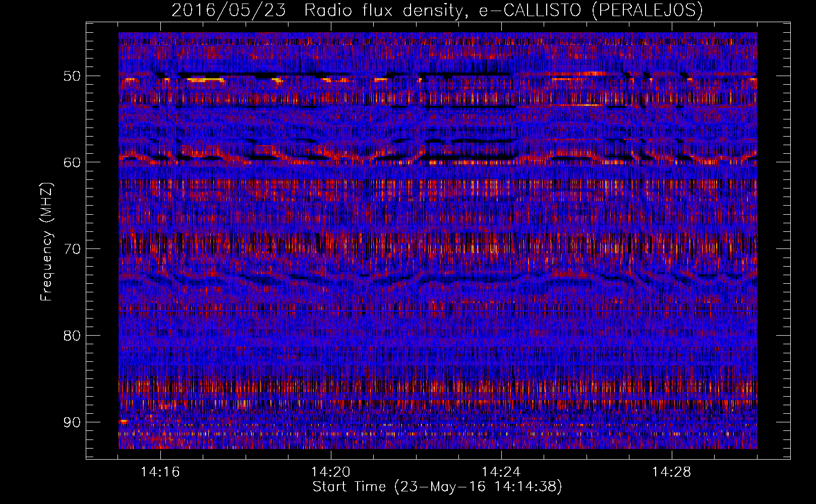Click the 14:16 time tick label
816x504 pixels.
[160, 472]
